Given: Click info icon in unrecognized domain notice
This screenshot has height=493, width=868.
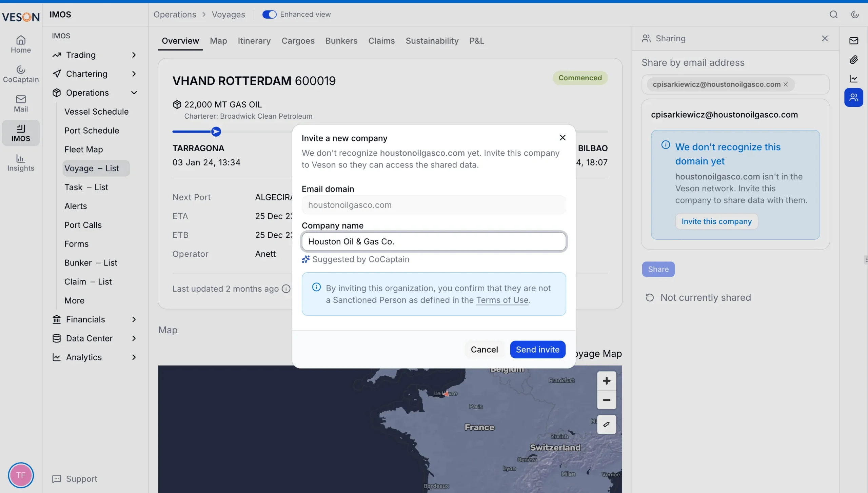Looking at the screenshot, I should [x=665, y=145].
